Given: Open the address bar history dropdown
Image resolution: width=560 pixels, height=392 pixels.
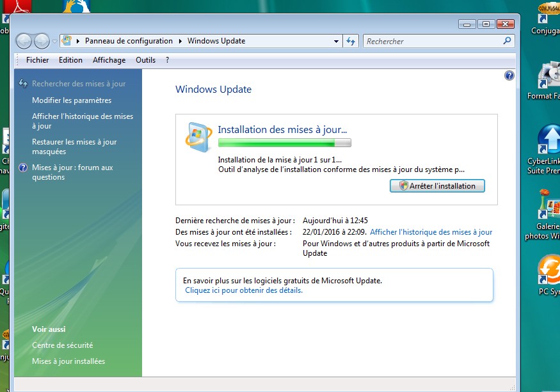Looking at the screenshot, I should [x=336, y=42].
